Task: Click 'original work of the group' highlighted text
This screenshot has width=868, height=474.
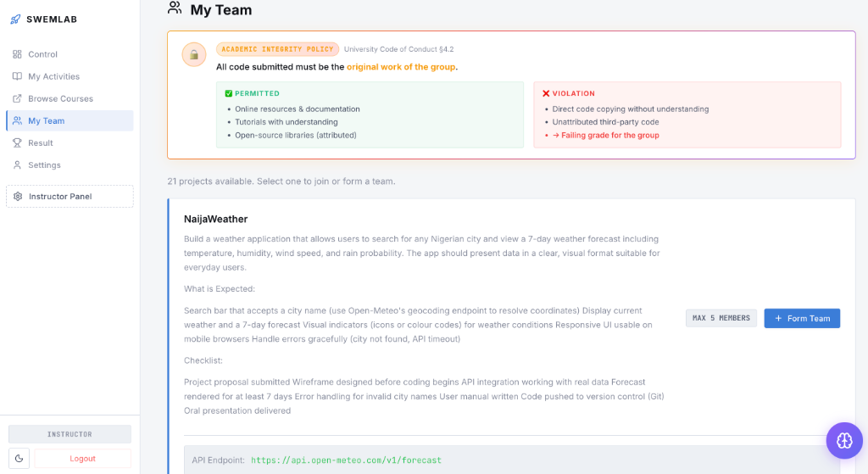Action: pos(401,67)
